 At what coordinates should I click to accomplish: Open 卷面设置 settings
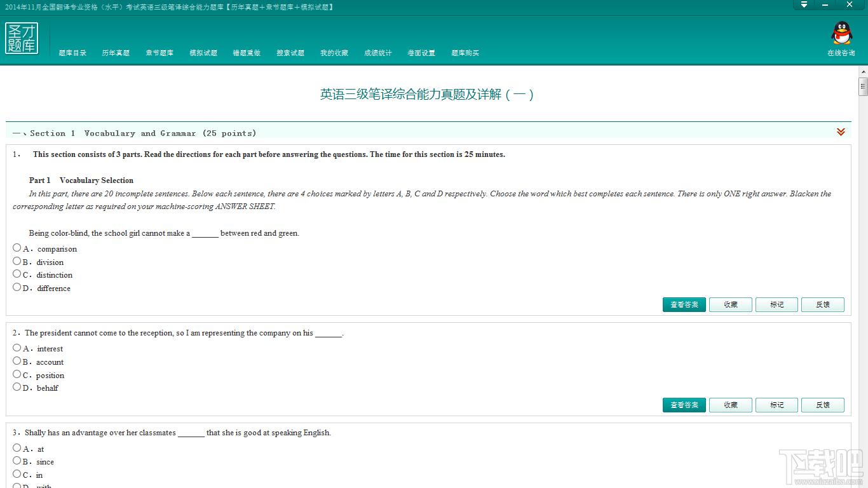(x=421, y=53)
